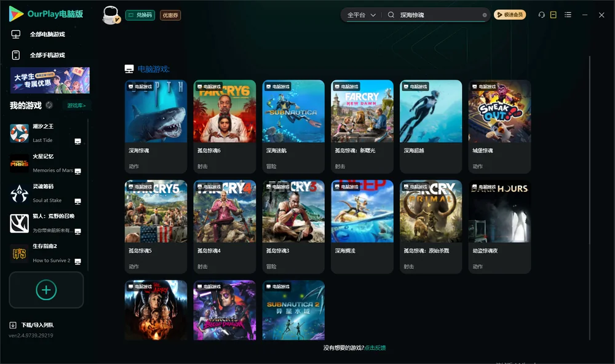This screenshot has width=615, height=364.
Task: Open customer service headset icon
Action: click(x=542, y=15)
